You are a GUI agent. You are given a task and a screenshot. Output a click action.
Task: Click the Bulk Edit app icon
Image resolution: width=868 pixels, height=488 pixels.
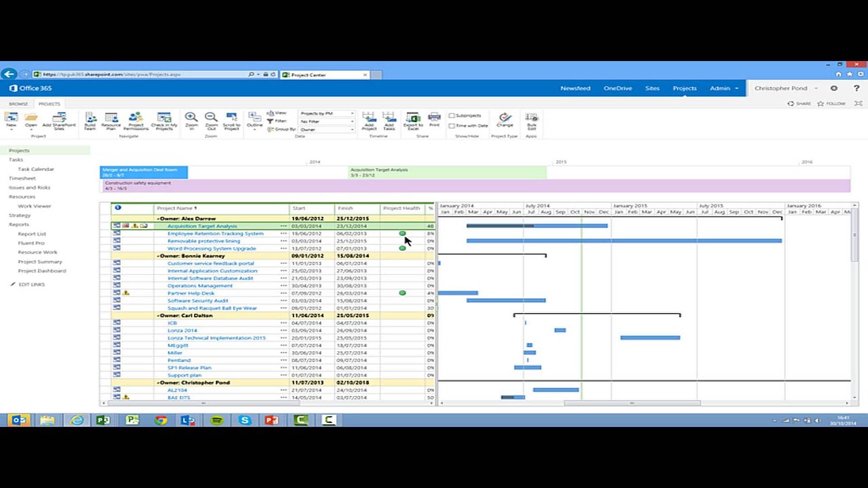pos(532,121)
